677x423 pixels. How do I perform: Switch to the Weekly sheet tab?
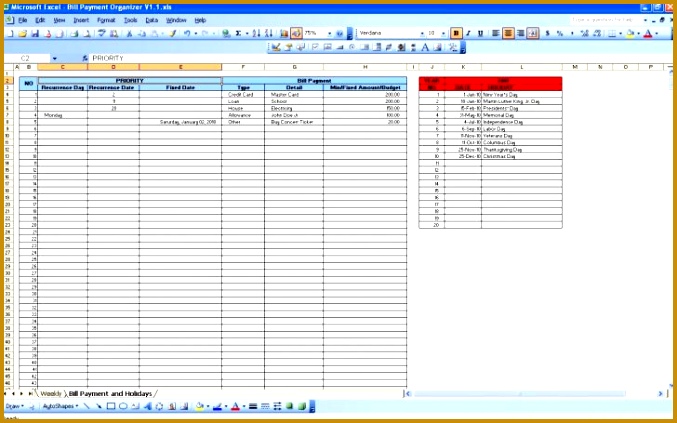(51, 394)
